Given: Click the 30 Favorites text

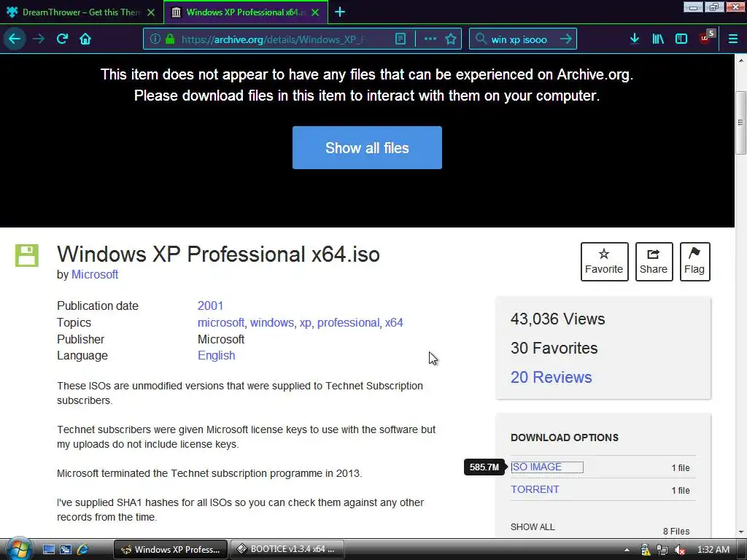Looking at the screenshot, I should (554, 348).
